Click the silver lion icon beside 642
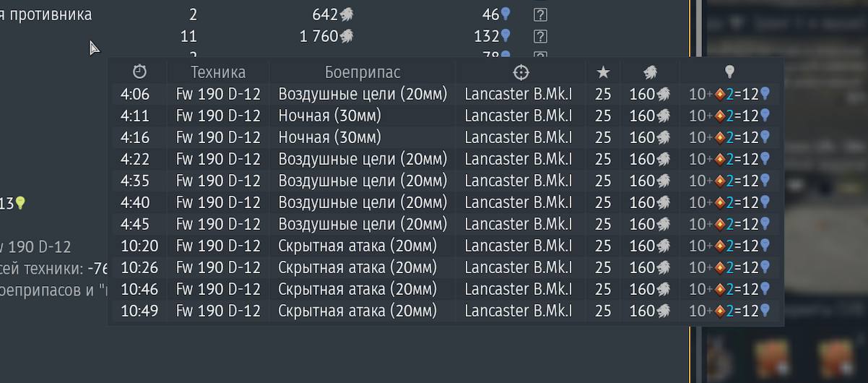 (347, 14)
